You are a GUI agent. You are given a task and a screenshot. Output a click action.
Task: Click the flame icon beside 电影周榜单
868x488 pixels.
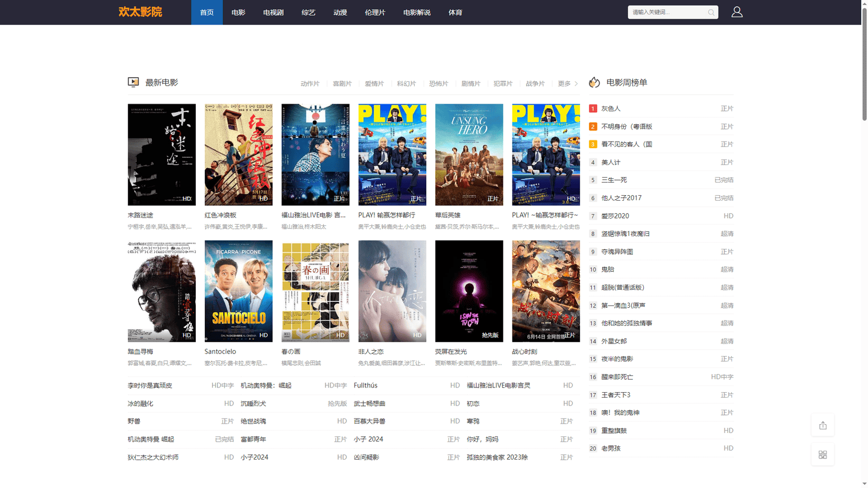pyautogui.click(x=594, y=83)
